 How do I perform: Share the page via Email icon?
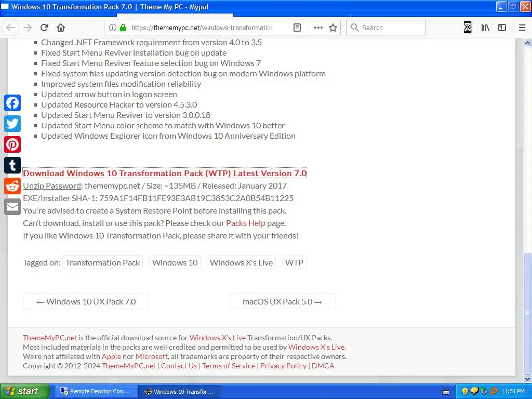tap(12, 207)
